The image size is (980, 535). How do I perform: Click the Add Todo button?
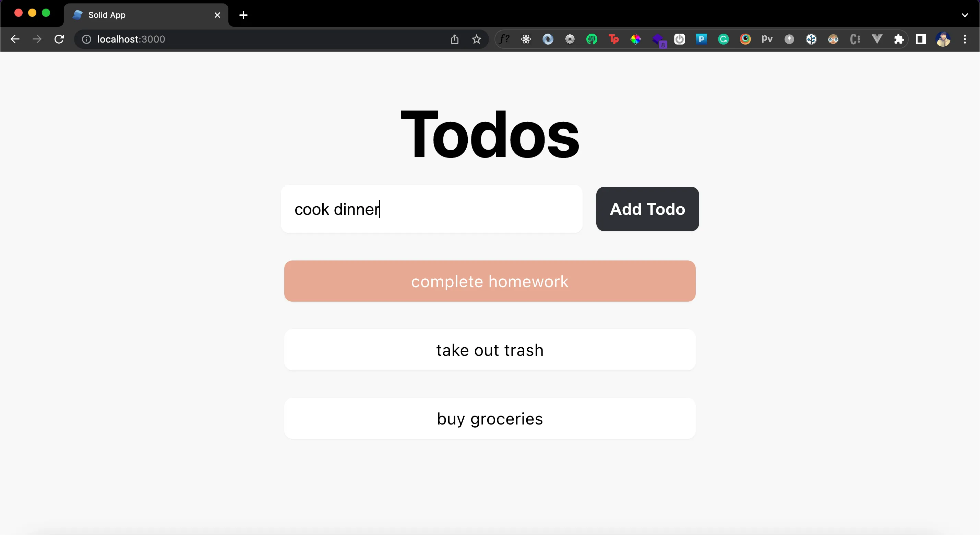(647, 209)
